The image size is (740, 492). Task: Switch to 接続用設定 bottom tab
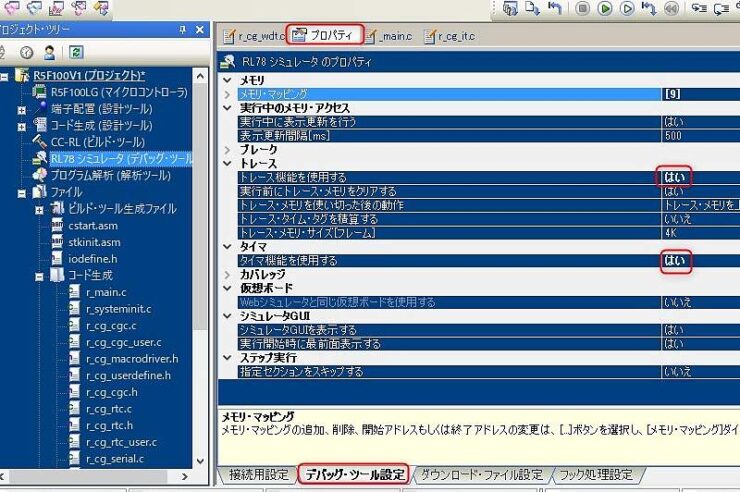tap(257, 474)
